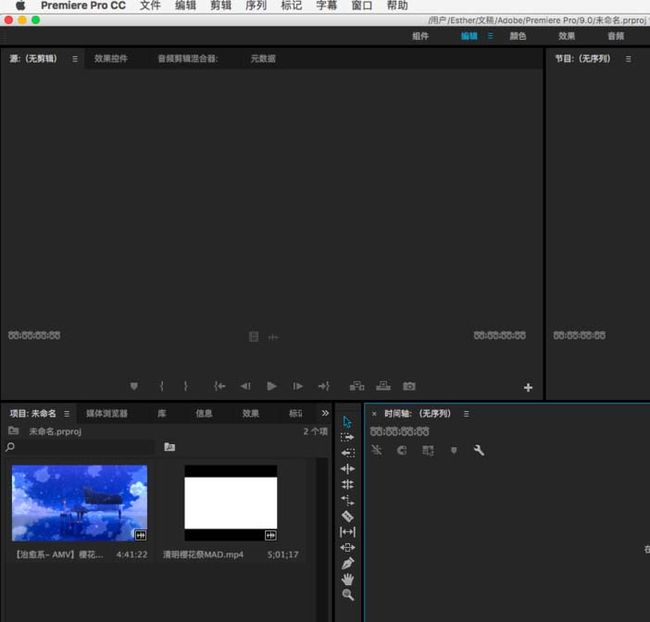The width and height of the screenshot is (650, 622).
Task: Select the Rate Stretch tool
Action: (x=347, y=500)
